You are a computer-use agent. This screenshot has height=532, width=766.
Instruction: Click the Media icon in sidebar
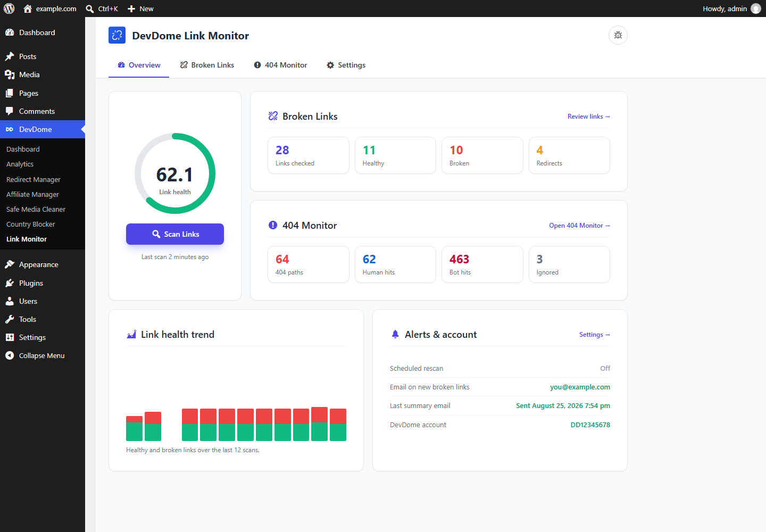coord(10,74)
